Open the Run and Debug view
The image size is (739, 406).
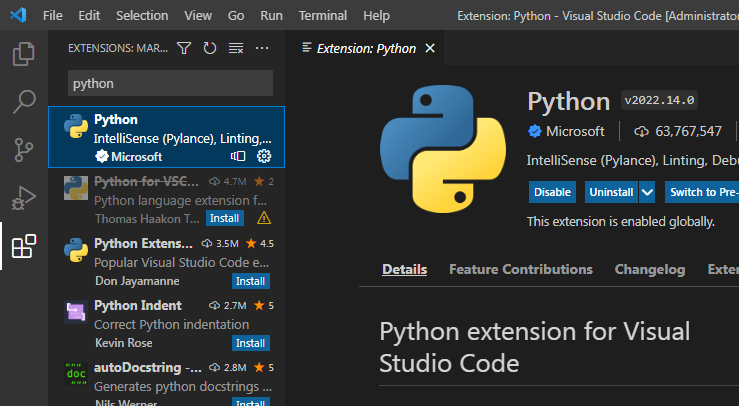pyautogui.click(x=24, y=197)
